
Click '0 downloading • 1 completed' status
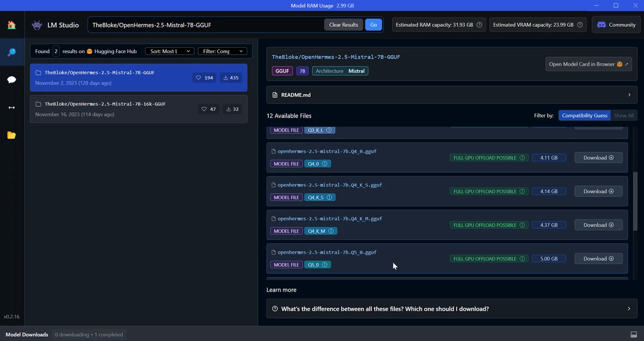pyautogui.click(x=89, y=335)
